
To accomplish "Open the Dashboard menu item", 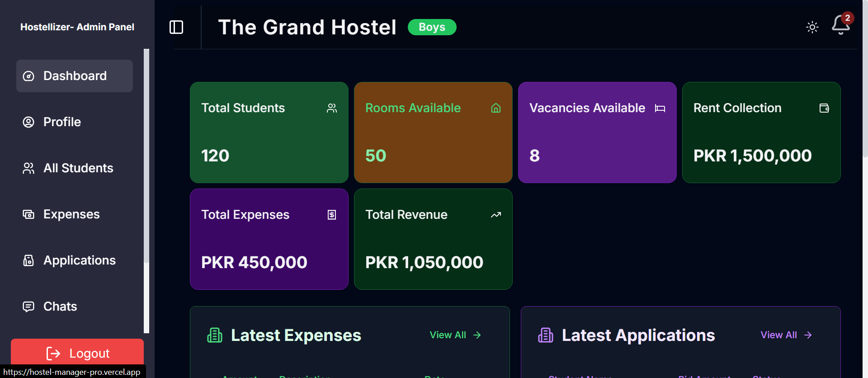I will (75, 76).
